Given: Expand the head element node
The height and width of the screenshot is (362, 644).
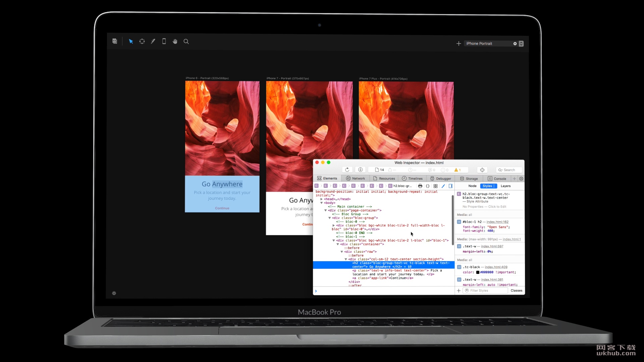Looking at the screenshot, I should (x=321, y=199).
